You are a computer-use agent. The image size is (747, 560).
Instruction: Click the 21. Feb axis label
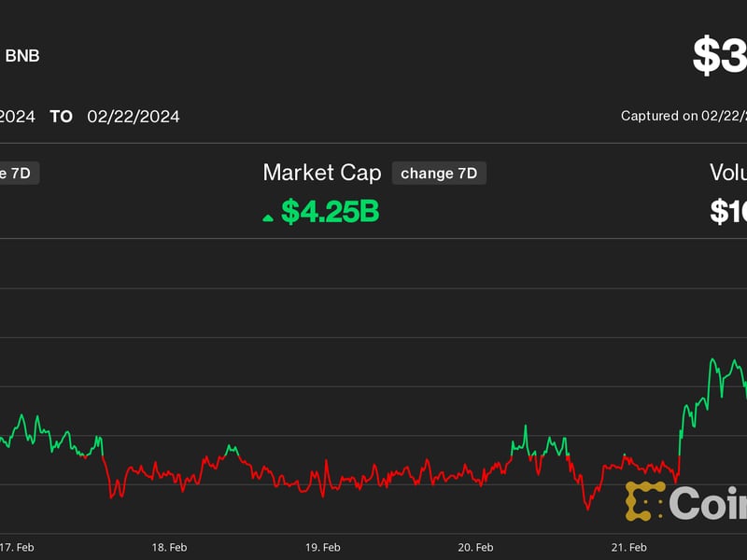pos(628,547)
